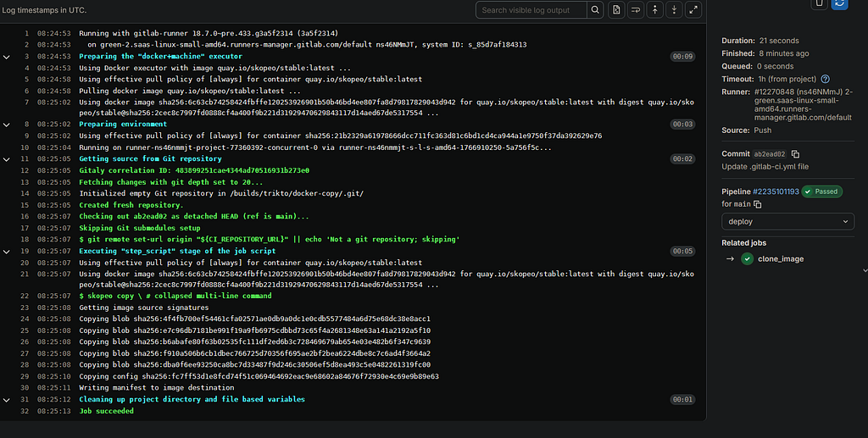The width and height of the screenshot is (868, 438).
Task: Click Getting source from Git repository header
Action: [150, 158]
